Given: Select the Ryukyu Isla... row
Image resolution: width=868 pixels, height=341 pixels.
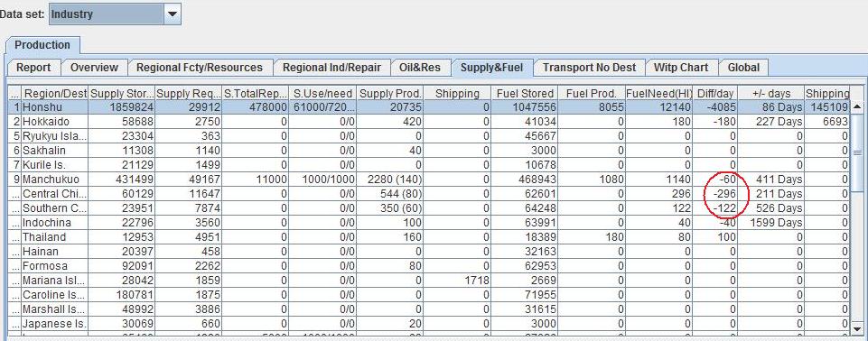Looking at the screenshot, I should [x=429, y=136].
